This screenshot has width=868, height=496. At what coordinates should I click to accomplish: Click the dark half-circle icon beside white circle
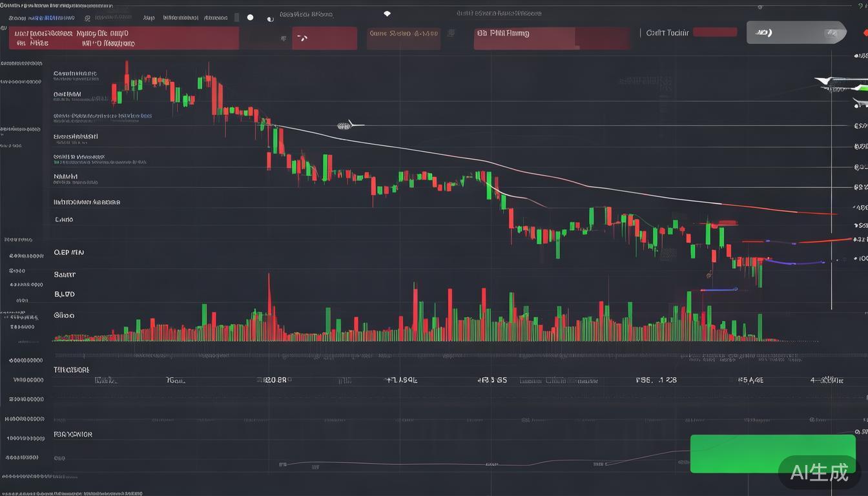click(270, 19)
